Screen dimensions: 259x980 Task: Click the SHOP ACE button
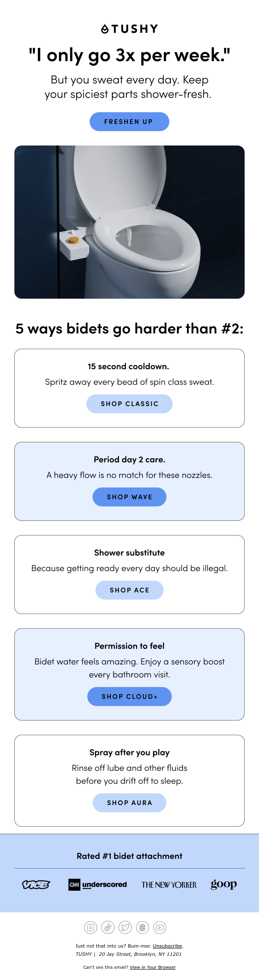pyautogui.click(x=129, y=590)
